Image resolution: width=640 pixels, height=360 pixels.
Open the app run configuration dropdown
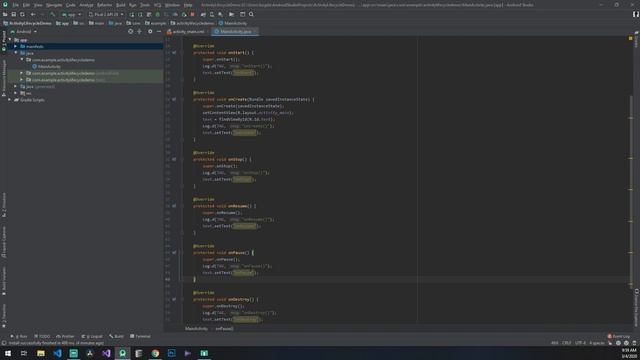click(x=71, y=14)
